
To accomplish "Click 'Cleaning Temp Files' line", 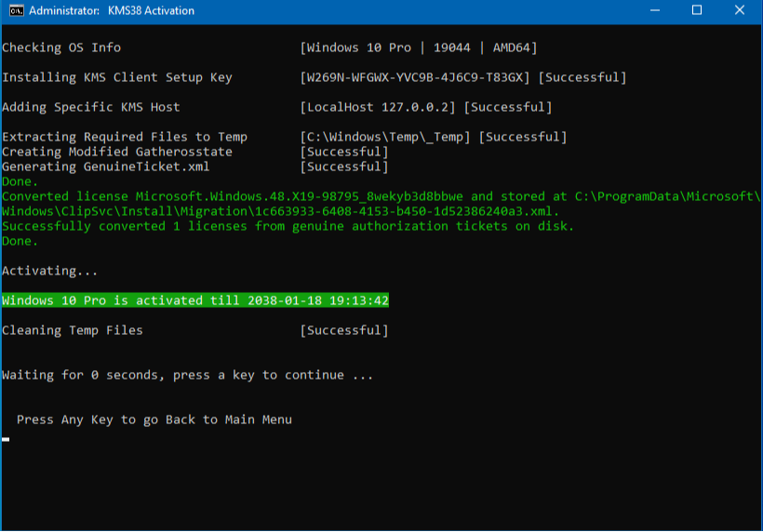I will (72, 331).
